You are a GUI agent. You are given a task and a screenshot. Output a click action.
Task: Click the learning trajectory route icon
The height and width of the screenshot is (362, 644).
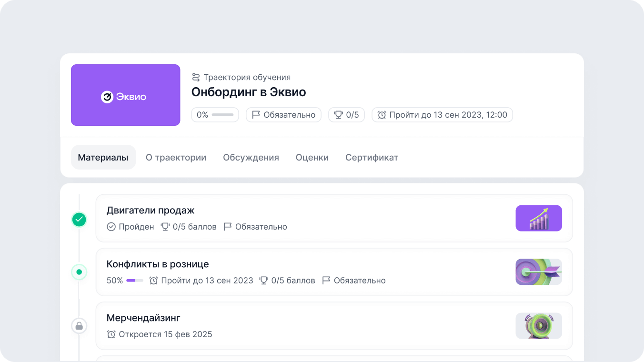(196, 77)
